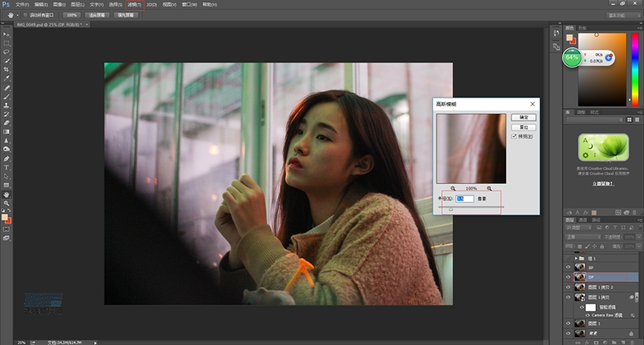Select the Zoom magnifier tool in toolbar
The image size is (644, 345).
click(7, 203)
